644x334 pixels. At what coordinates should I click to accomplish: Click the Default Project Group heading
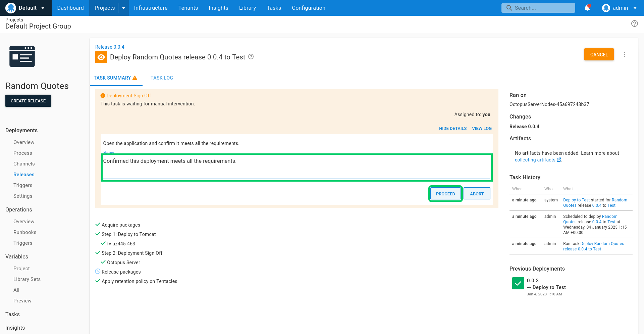coord(38,26)
